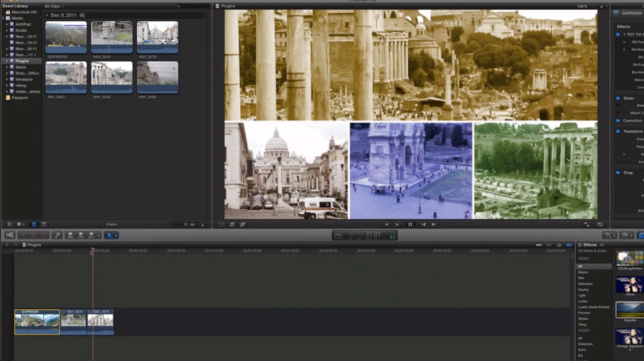Toggle Transform checkbox in inspector
The image size is (644, 361).
tap(618, 131)
